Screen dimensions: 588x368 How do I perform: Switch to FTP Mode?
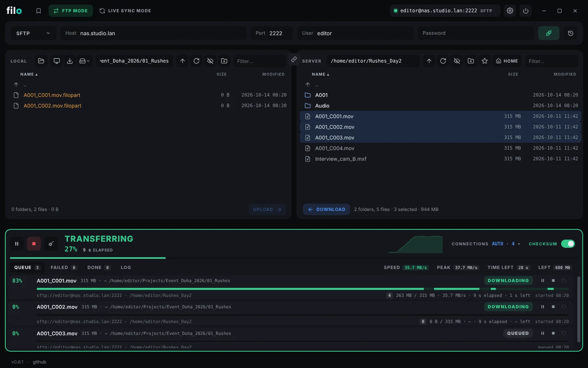(x=71, y=11)
